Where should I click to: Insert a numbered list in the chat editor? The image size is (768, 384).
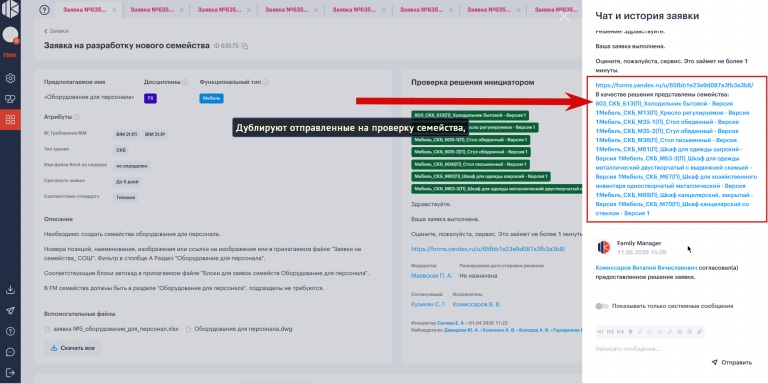660,332
